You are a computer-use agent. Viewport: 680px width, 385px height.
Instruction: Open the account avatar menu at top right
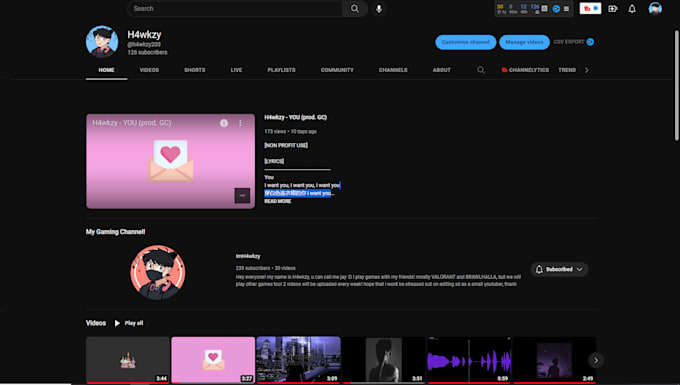point(655,9)
